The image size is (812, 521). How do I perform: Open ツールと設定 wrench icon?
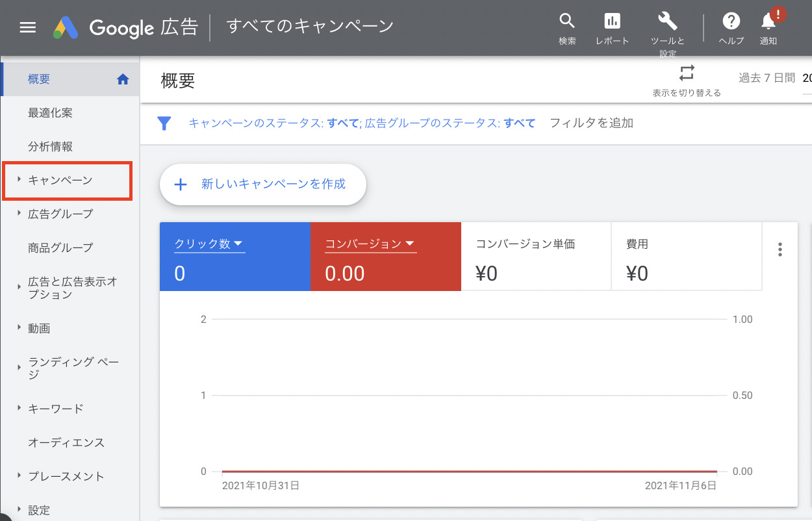668,21
